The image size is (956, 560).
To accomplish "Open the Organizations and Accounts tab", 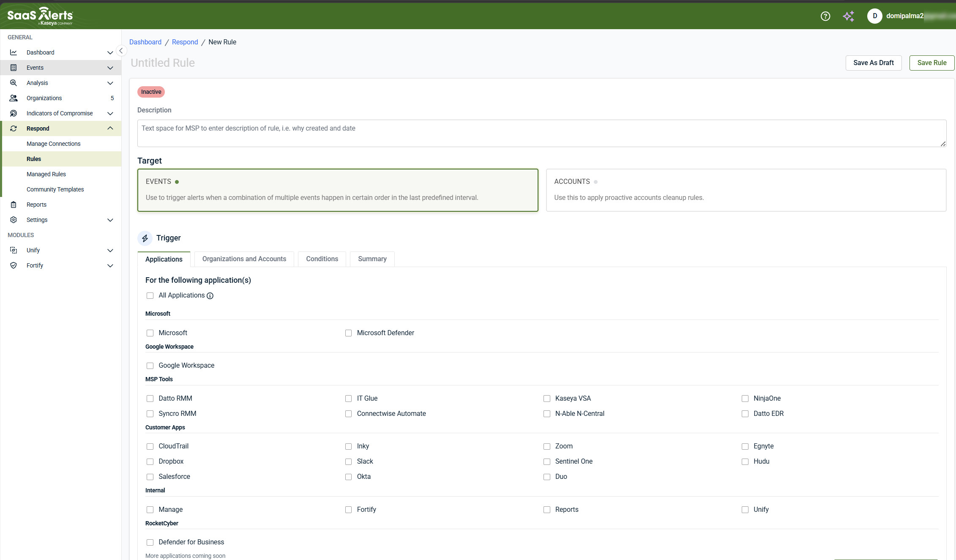I will pos(244,259).
